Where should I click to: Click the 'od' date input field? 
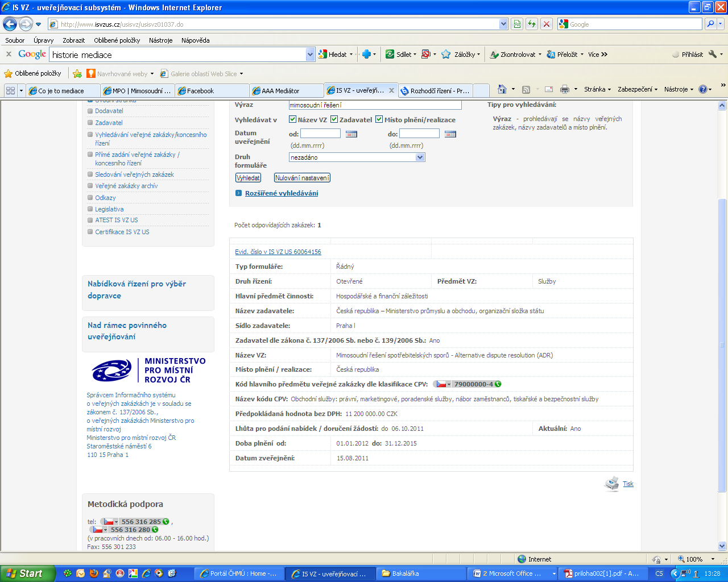[x=320, y=134]
